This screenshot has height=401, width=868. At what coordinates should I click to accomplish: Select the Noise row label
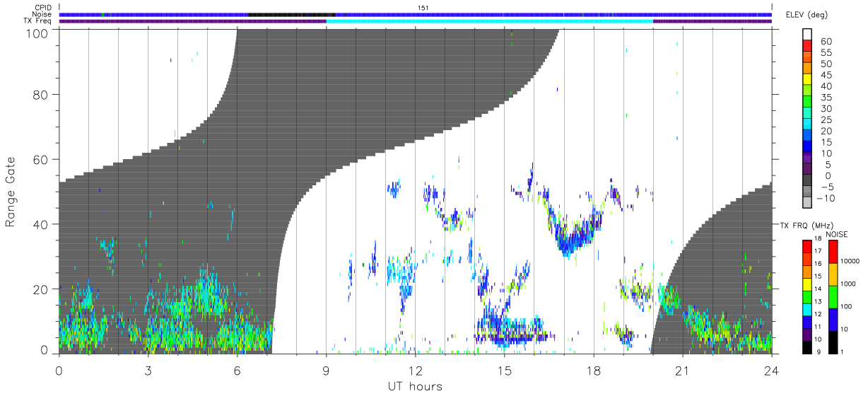42,14
